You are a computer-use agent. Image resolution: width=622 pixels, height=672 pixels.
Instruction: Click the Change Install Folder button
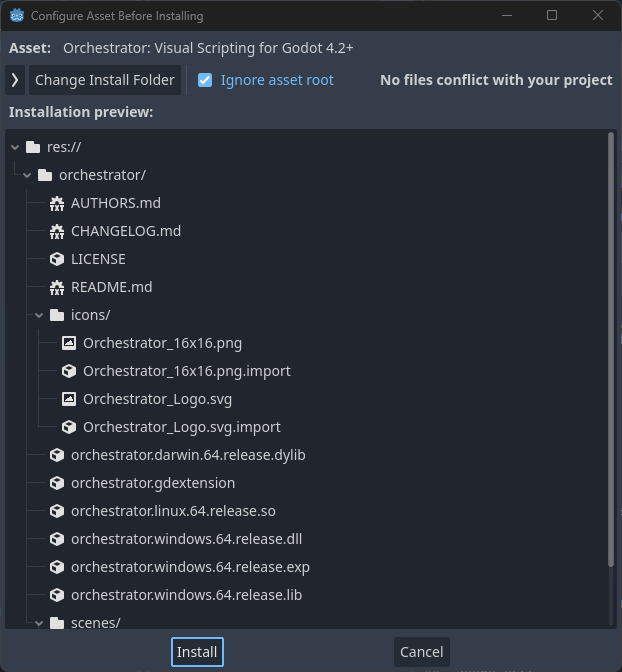coord(105,80)
